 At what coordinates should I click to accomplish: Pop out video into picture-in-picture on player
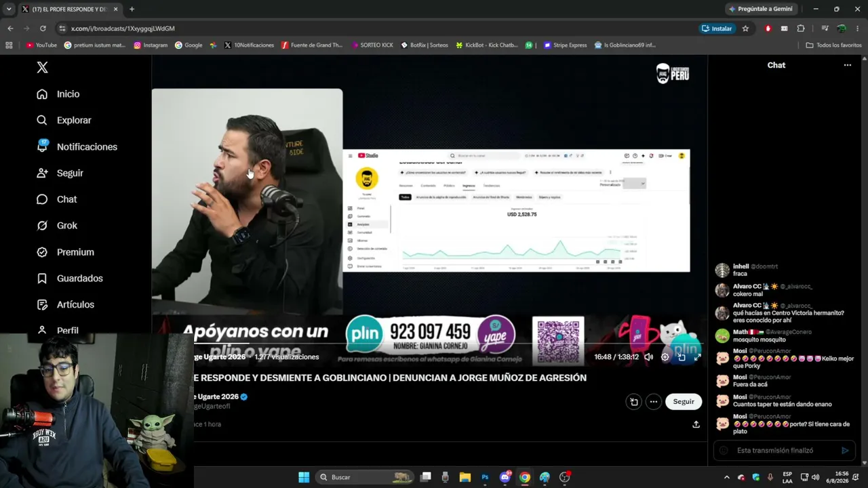(x=682, y=357)
